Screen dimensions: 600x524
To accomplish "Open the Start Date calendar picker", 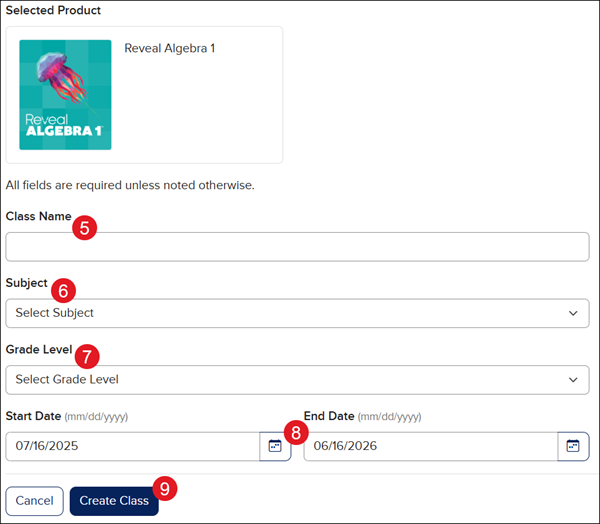I will (275, 446).
